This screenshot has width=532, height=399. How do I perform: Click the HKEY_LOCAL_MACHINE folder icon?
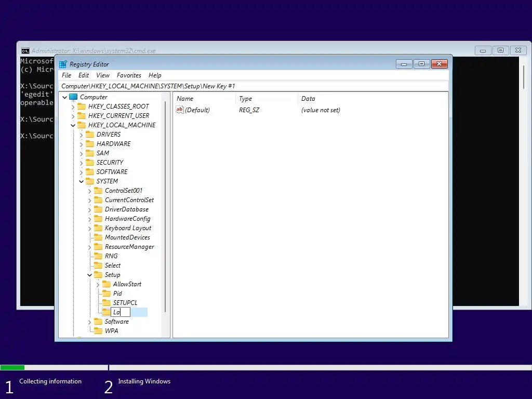coord(82,125)
